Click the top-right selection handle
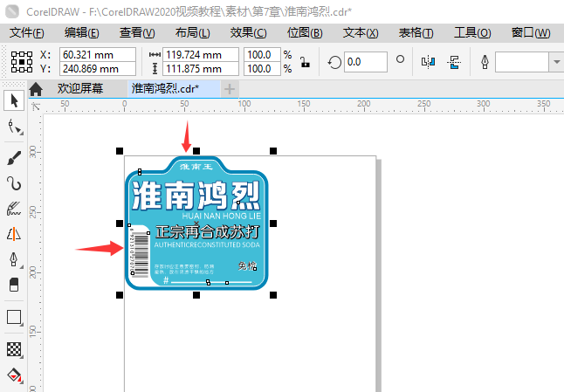The image size is (564, 392). pos(273,151)
